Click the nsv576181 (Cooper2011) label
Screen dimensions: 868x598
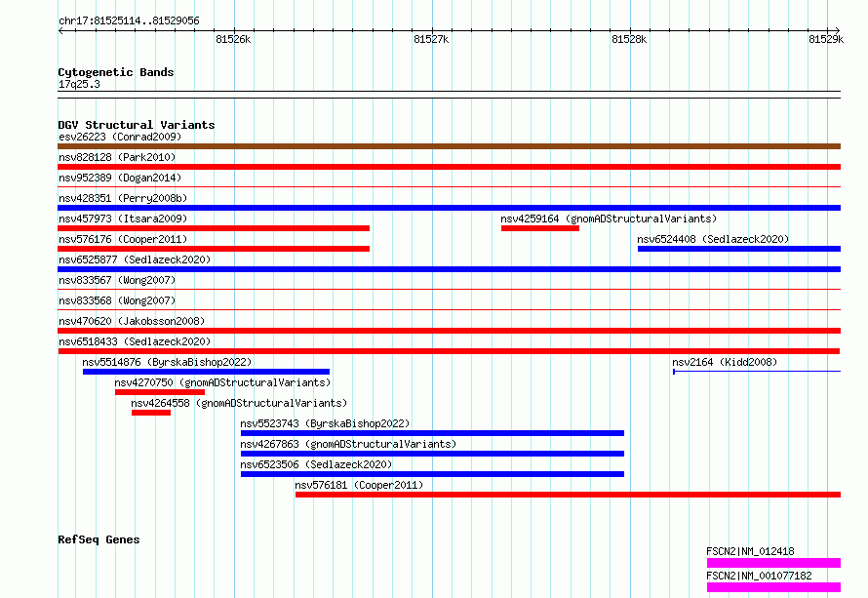click(x=359, y=485)
